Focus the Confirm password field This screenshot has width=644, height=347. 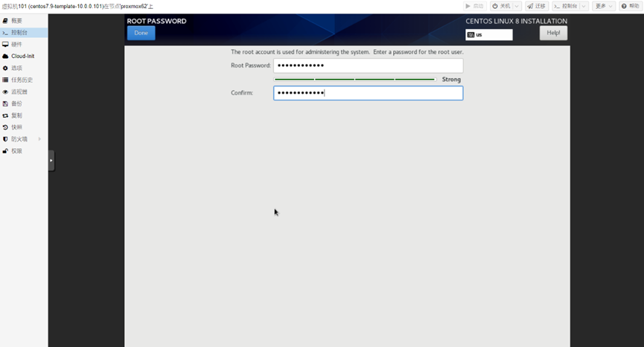click(368, 93)
